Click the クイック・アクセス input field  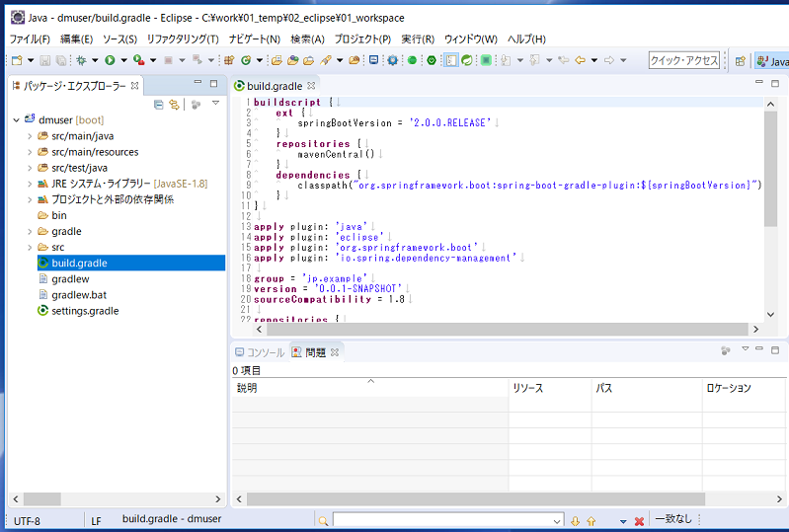coord(684,60)
